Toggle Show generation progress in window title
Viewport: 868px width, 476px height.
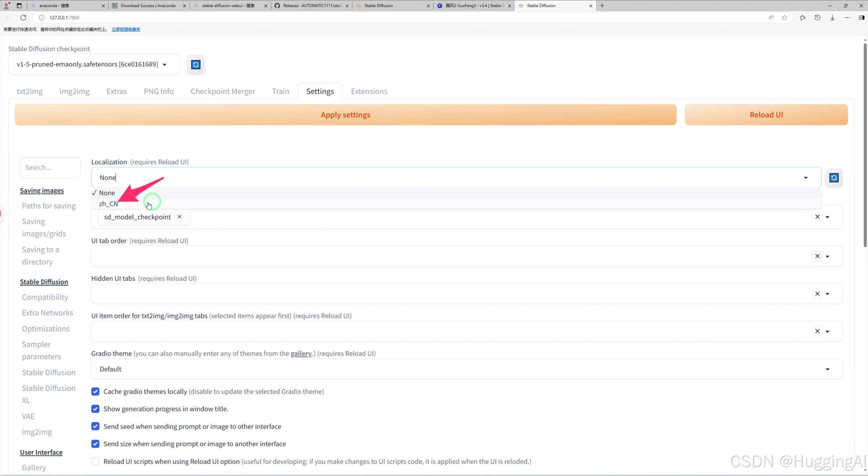click(95, 408)
